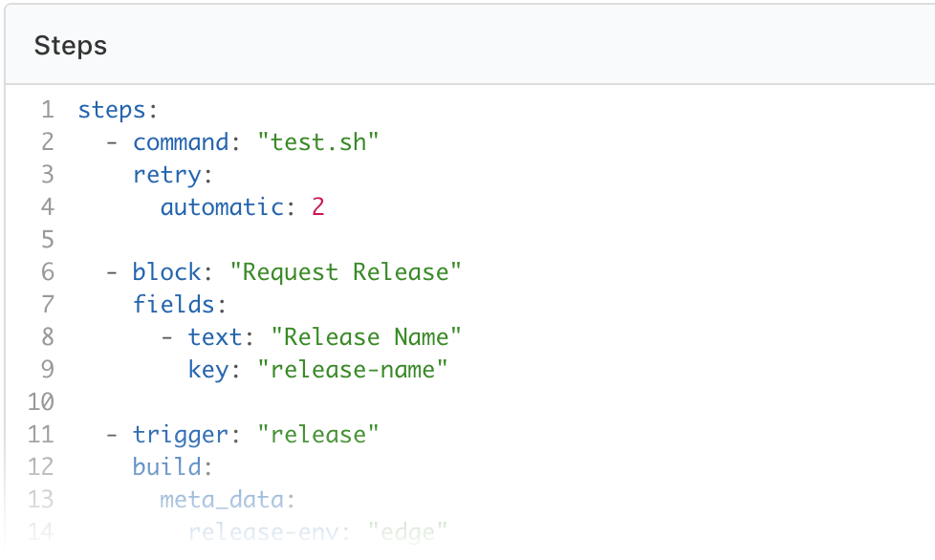Place cursor on the "trigger" key

pos(181,435)
